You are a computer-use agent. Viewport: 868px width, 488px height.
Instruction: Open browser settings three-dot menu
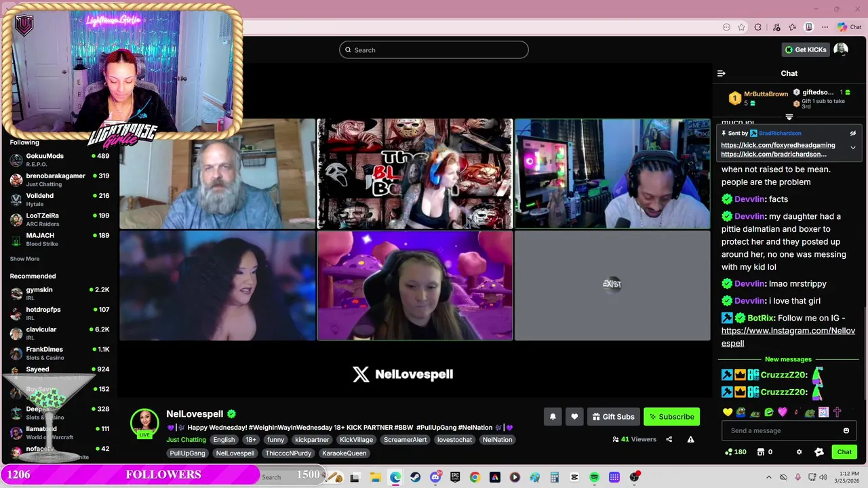tap(825, 27)
